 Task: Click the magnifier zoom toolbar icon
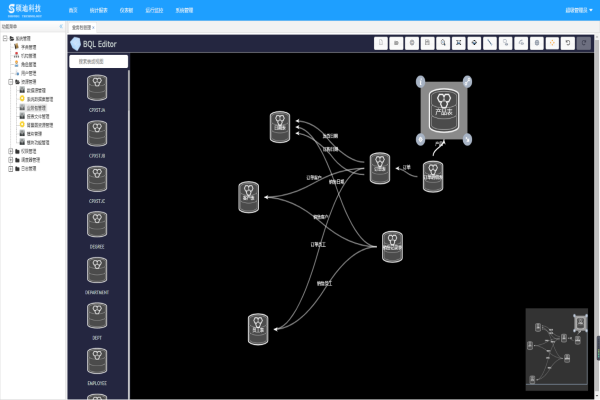click(x=443, y=43)
